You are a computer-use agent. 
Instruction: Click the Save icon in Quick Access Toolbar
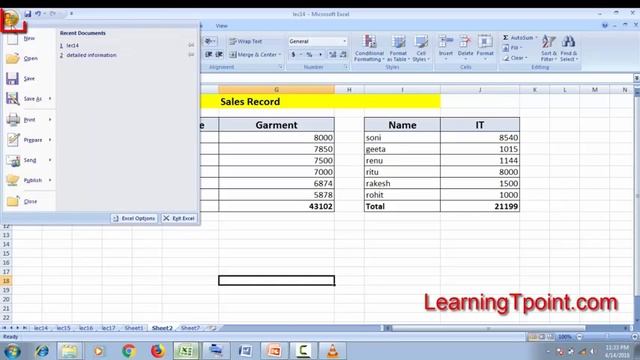27,14
